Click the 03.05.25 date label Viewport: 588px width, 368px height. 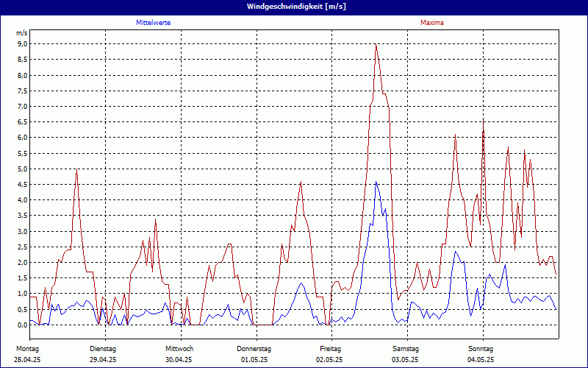[x=405, y=360]
